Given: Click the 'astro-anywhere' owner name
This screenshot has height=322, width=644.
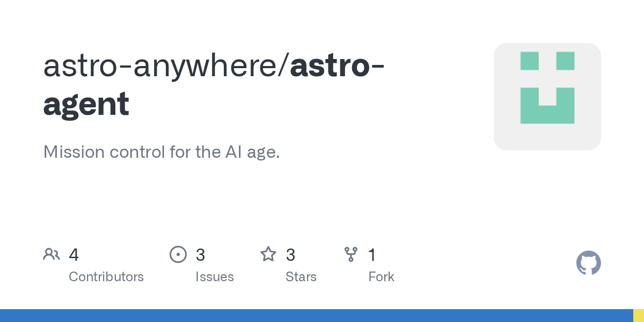Looking at the screenshot, I should [x=162, y=65].
